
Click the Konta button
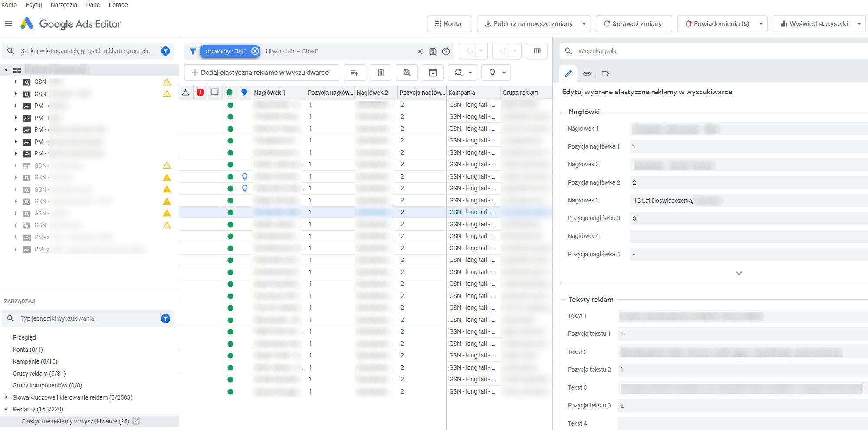[449, 23]
